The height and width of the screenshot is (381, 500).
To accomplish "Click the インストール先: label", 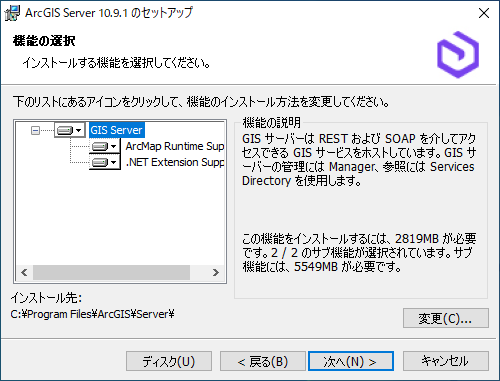I will (x=46, y=298).
